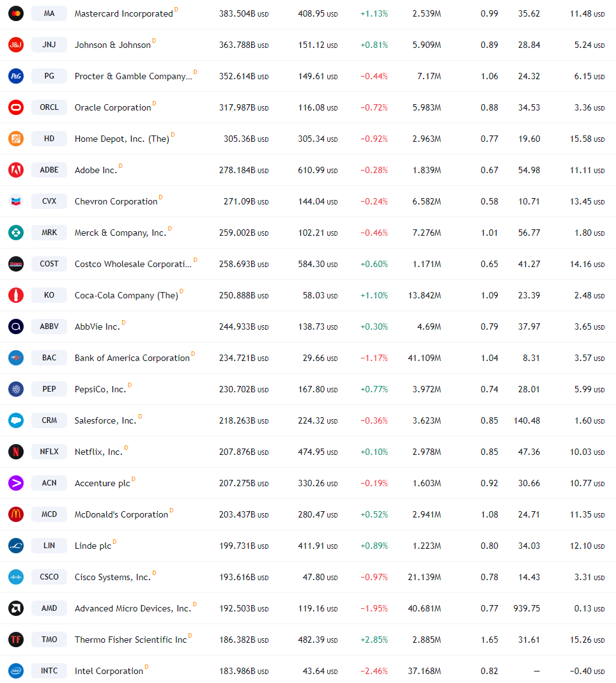The height and width of the screenshot is (683, 616).
Task: Open Merck & Company, Inc. link
Action: [120, 233]
